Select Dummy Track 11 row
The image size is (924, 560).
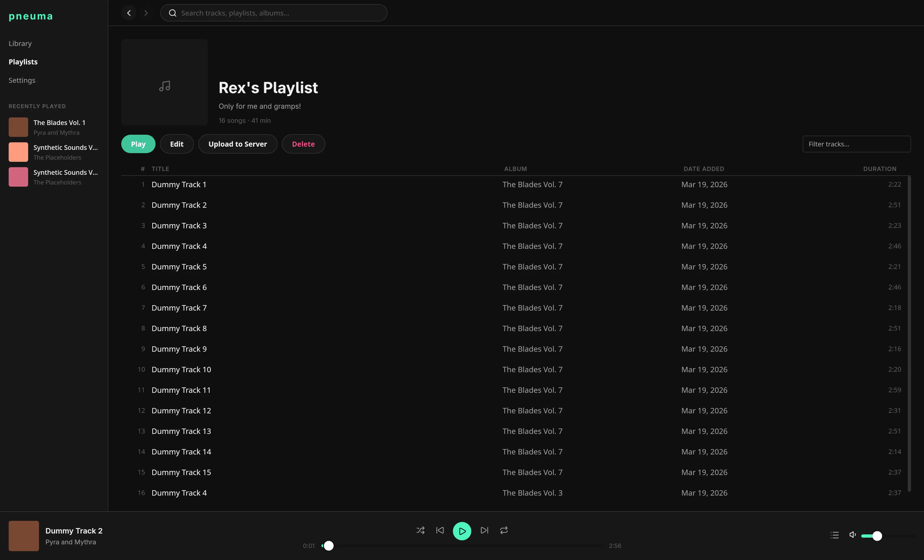pos(514,390)
